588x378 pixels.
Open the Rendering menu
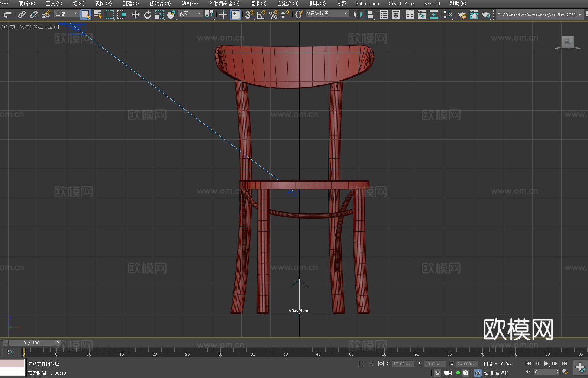coord(258,3)
